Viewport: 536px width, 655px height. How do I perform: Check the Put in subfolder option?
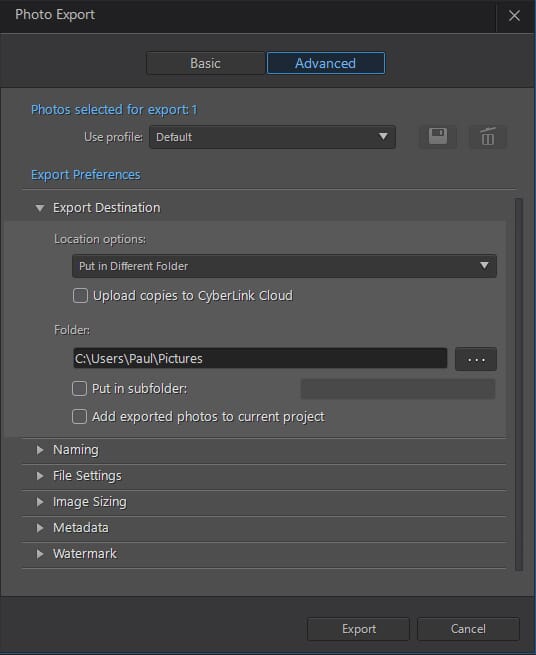point(79,388)
